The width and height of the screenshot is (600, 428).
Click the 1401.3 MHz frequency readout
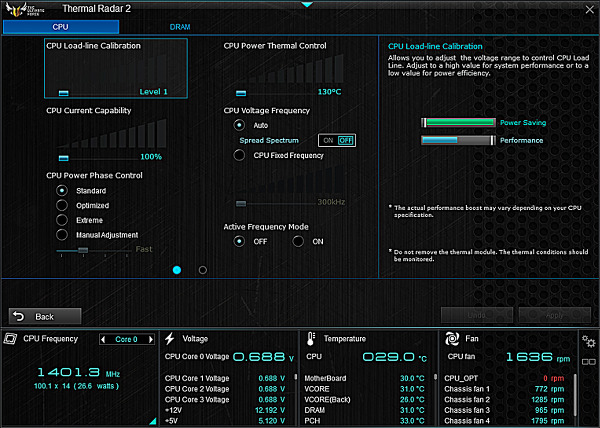tap(78, 372)
